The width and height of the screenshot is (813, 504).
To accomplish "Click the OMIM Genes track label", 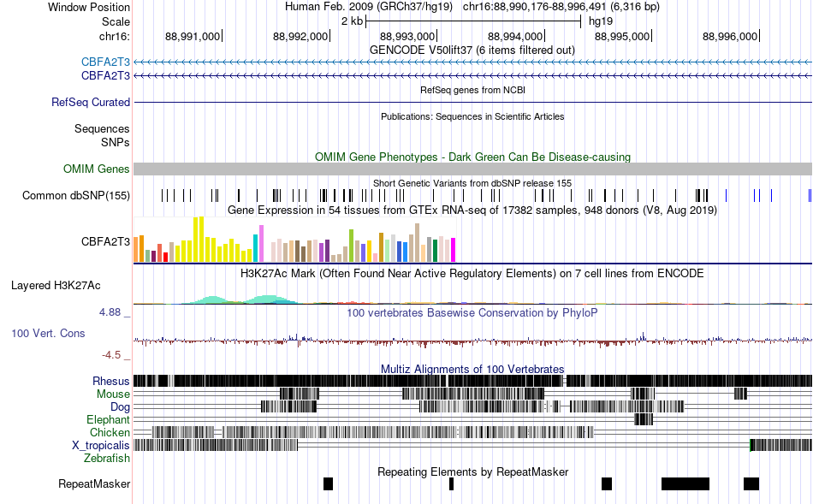I will coord(96,169).
